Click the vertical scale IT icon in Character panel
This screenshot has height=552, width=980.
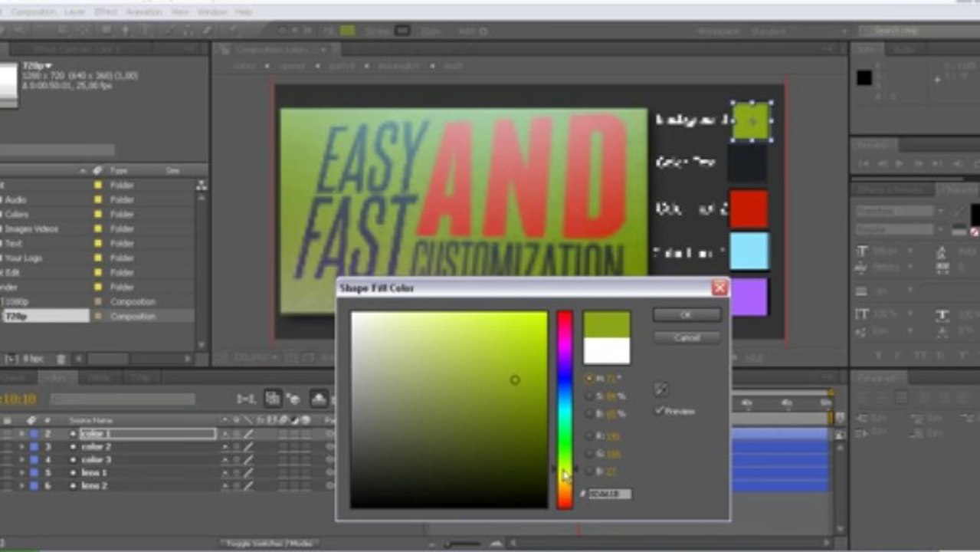click(861, 315)
